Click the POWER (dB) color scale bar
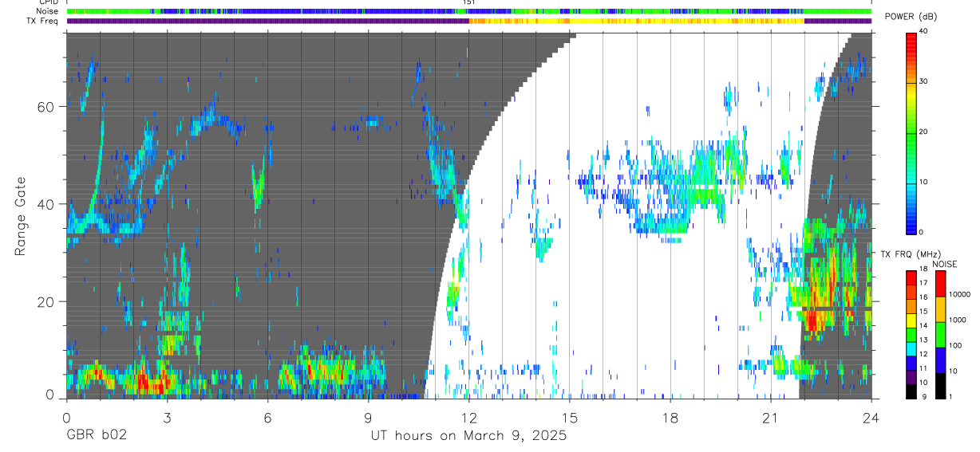The image size is (980, 452). coord(911,132)
